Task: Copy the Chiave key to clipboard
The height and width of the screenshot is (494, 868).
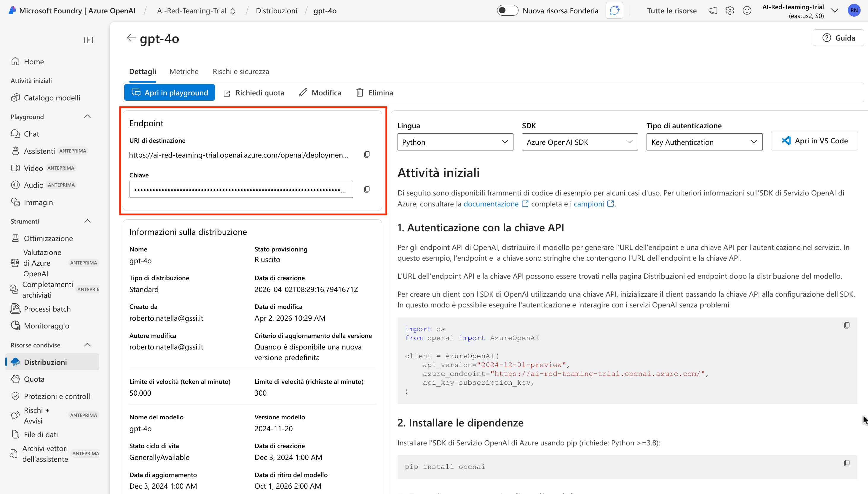Action: 367,189
